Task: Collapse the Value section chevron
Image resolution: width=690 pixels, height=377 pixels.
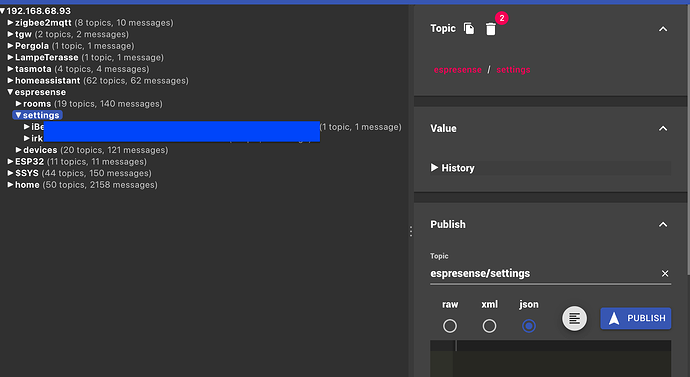Action: click(x=663, y=128)
